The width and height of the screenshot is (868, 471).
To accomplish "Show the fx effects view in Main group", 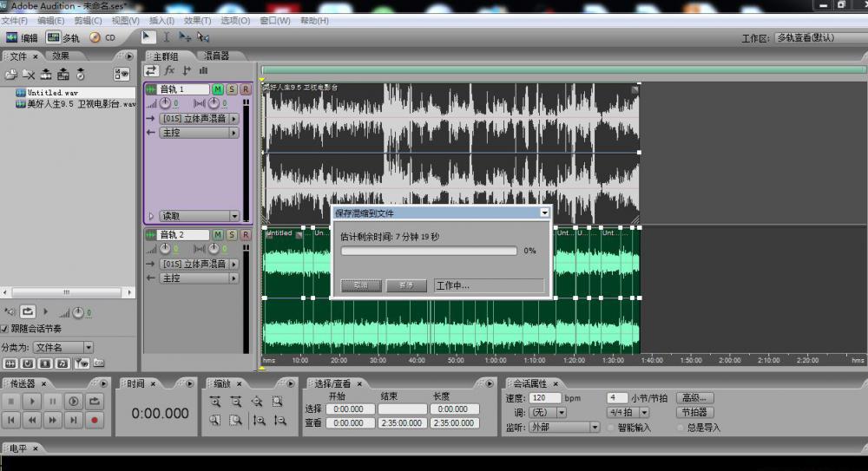I will coord(169,71).
